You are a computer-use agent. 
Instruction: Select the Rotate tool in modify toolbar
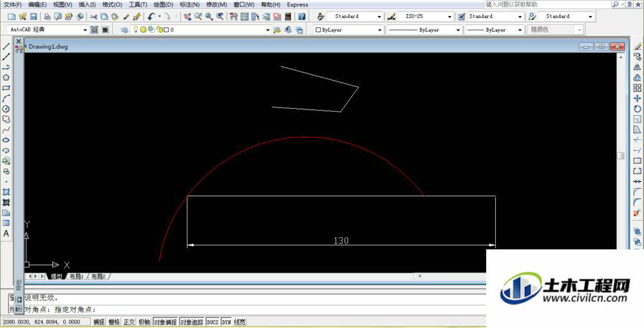pos(637,109)
